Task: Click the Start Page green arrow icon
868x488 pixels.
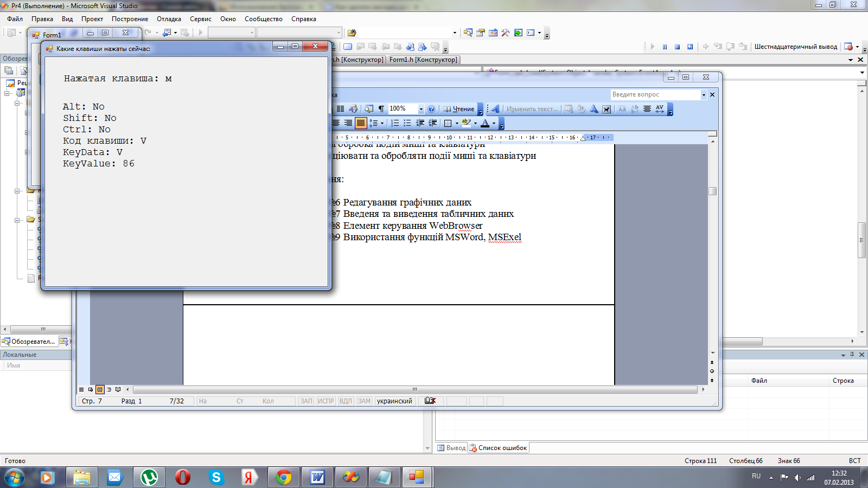Action: click(x=518, y=33)
